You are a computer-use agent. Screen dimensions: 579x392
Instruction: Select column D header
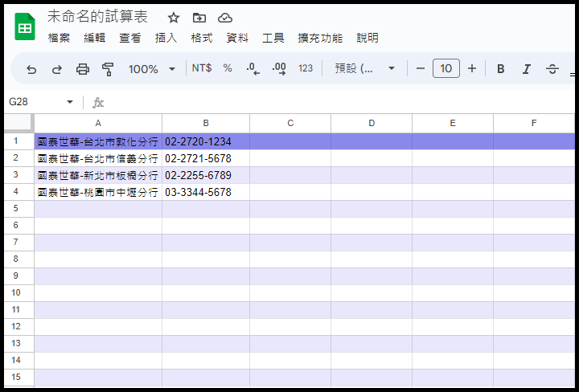click(372, 123)
